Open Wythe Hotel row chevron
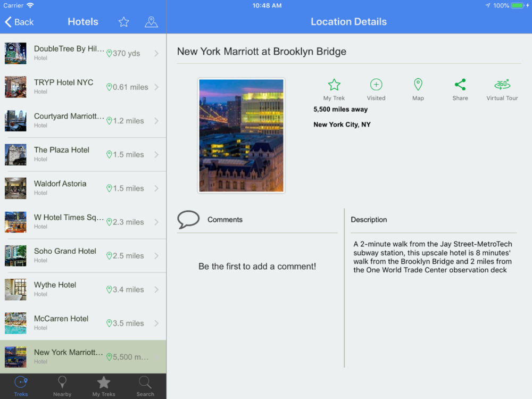This screenshot has width=532, height=399. 156,290
